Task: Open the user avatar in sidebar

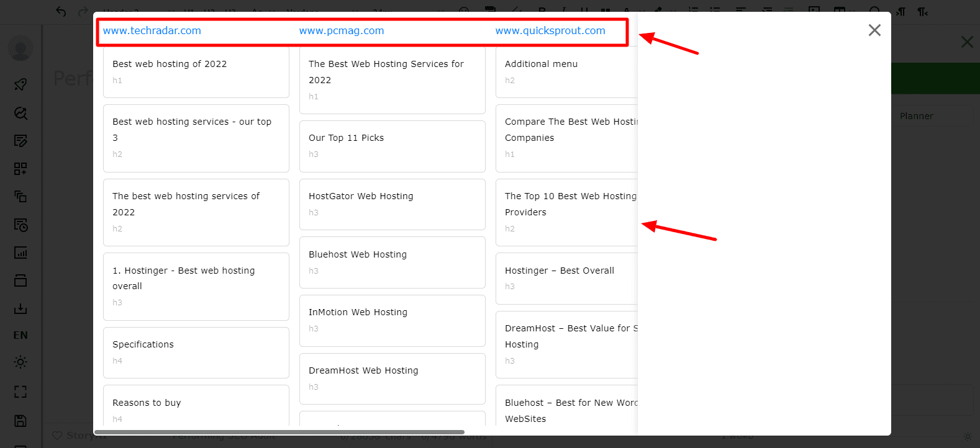Action: coord(20,48)
